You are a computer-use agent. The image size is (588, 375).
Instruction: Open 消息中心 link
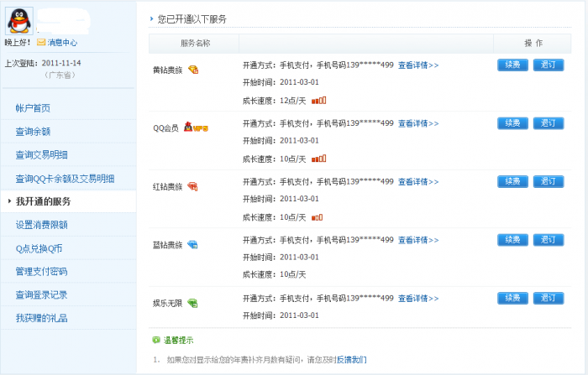pos(62,43)
